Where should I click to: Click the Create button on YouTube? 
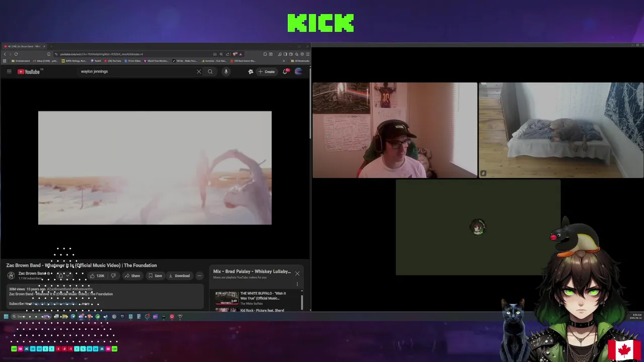pos(267,71)
